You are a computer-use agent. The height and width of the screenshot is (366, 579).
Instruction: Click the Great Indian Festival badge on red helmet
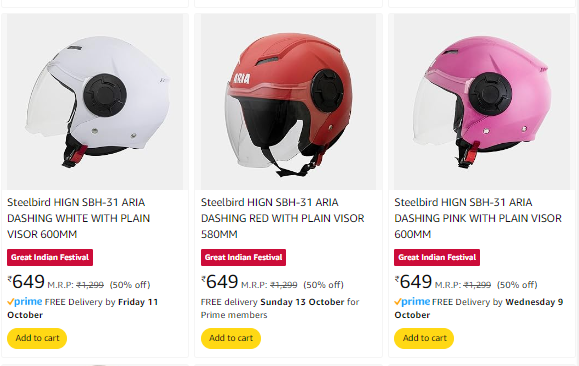(243, 257)
